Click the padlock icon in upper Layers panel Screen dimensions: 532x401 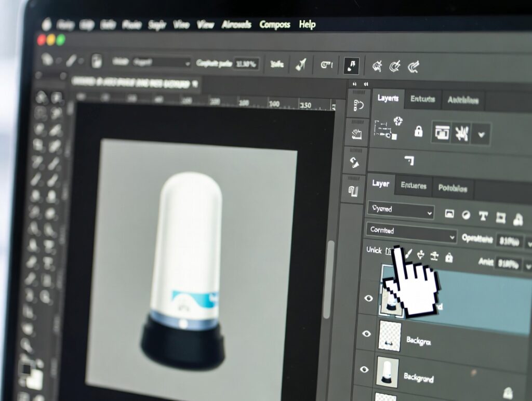click(418, 132)
